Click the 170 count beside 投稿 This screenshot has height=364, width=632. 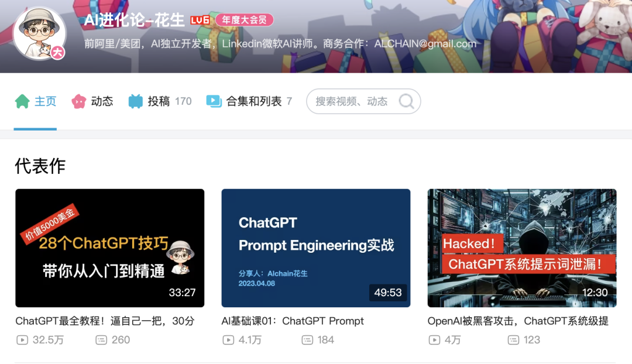(x=183, y=101)
